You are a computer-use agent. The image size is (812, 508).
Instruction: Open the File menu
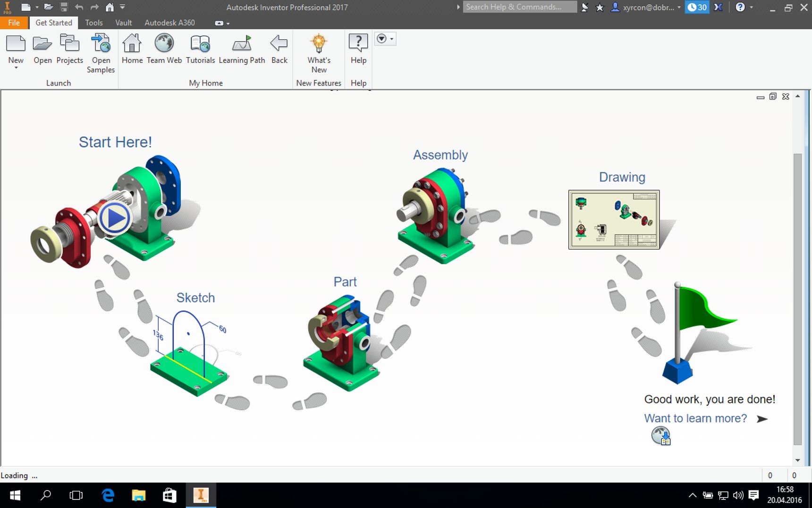(x=14, y=23)
